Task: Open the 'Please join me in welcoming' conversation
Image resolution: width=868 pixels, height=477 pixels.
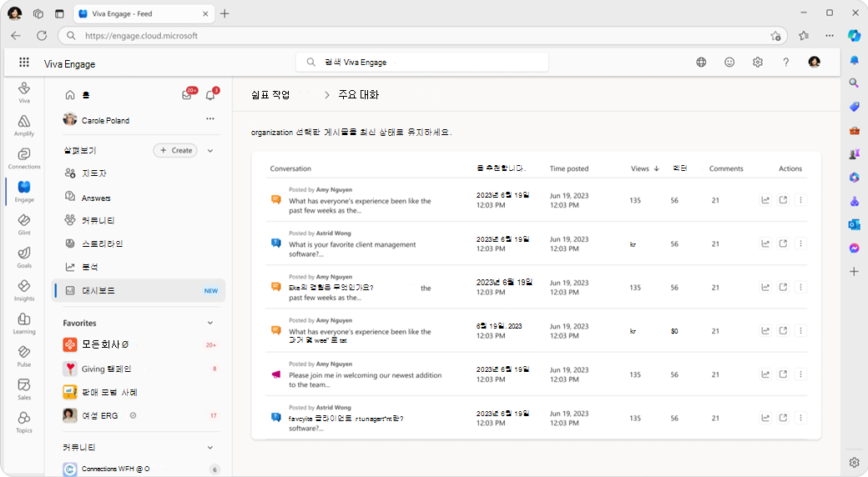Action: 366,379
